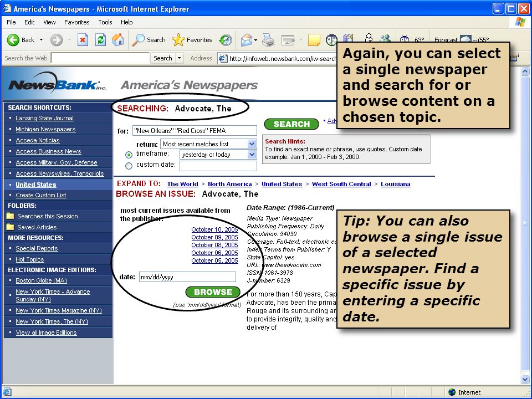Open the Favorites menu
Image resolution: width=532 pixels, height=399 pixels.
click(x=76, y=22)
